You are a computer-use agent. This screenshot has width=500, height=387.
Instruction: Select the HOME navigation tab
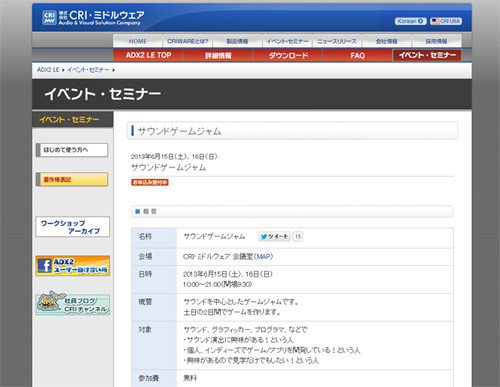[138, 41]
